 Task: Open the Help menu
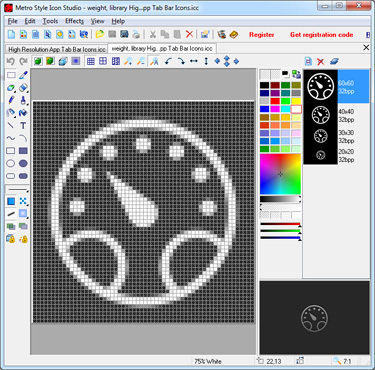[x=118, y=21]
